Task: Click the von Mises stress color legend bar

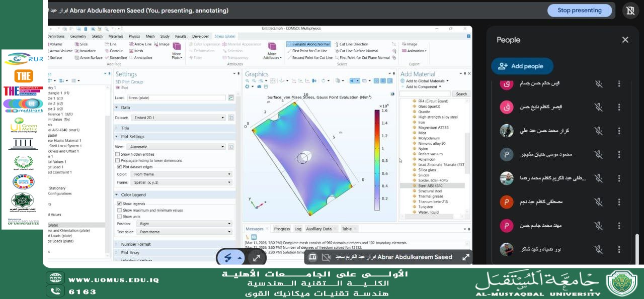Action: click(x=377, y=160)
